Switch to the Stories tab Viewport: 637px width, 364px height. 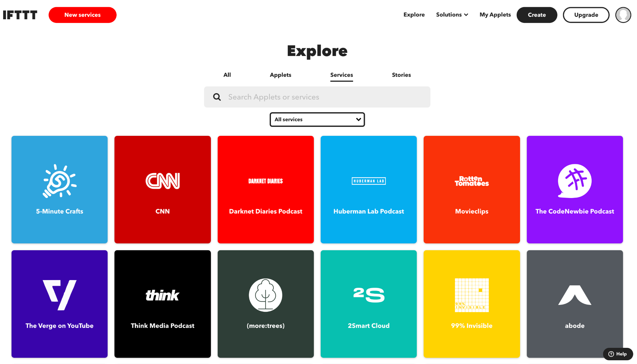(402, 75)
